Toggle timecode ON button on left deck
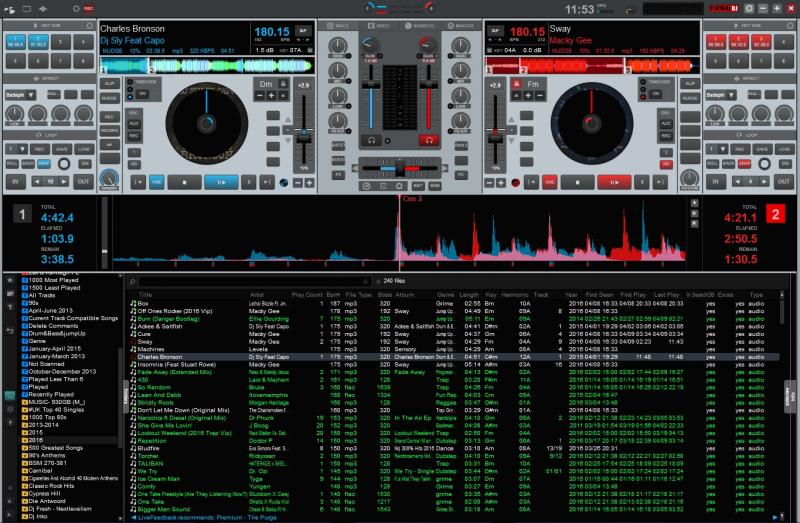800x523 pixels. (142, 94)
